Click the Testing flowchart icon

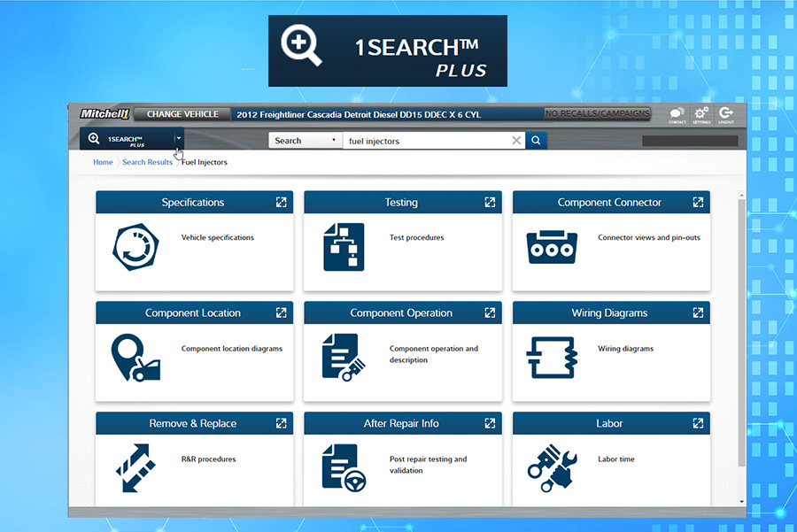pyautogui.click(x=343, y=247)
